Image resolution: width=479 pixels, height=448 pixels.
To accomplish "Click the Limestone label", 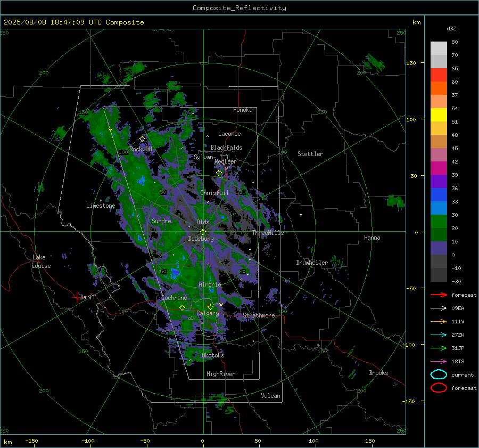I will pos(101,206).
